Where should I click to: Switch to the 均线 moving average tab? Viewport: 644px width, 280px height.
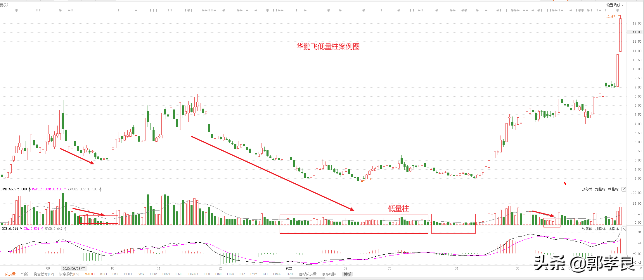25,274
